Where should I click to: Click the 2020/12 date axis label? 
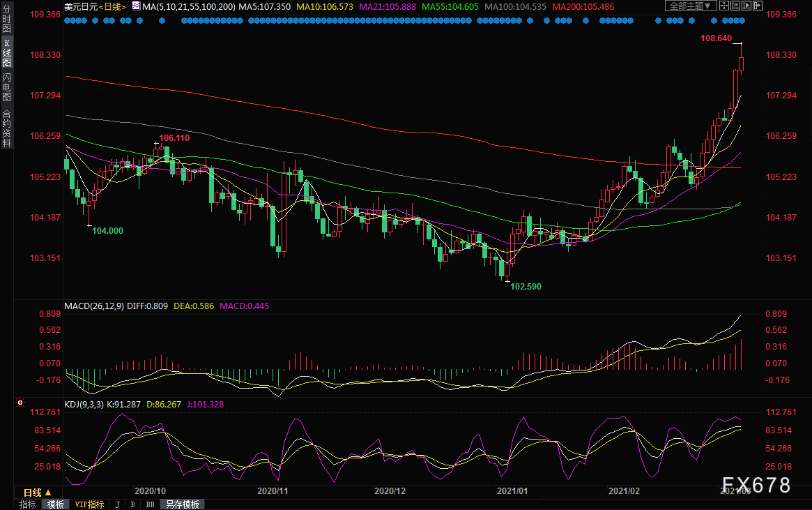[390, 491]
